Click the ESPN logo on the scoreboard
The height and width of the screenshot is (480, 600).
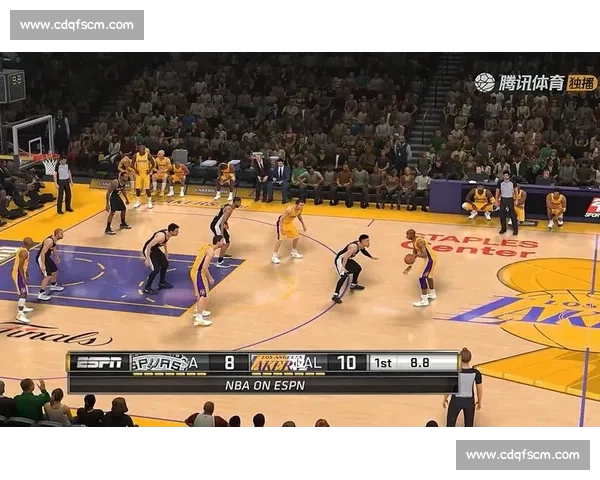coord(99,362)
